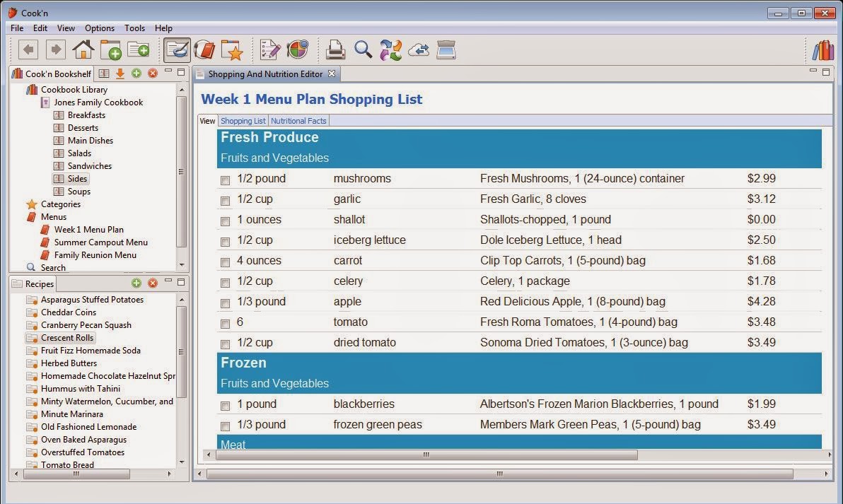The height and width of the screenshot is (504, 843).
Task: Close the Shopping And Nutrition Editor tab
Action: click(x=332, y=74)
